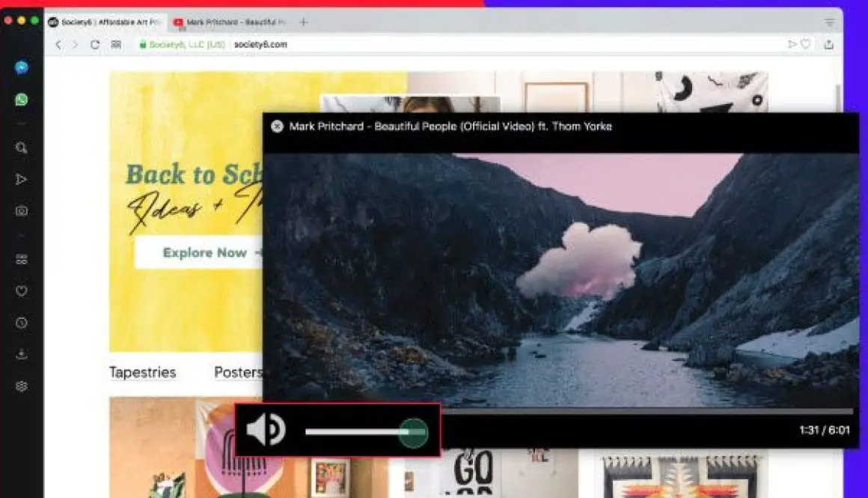Select the Society6 tab
This screenshot has height=498, width=868.
(x=105, y=22)
